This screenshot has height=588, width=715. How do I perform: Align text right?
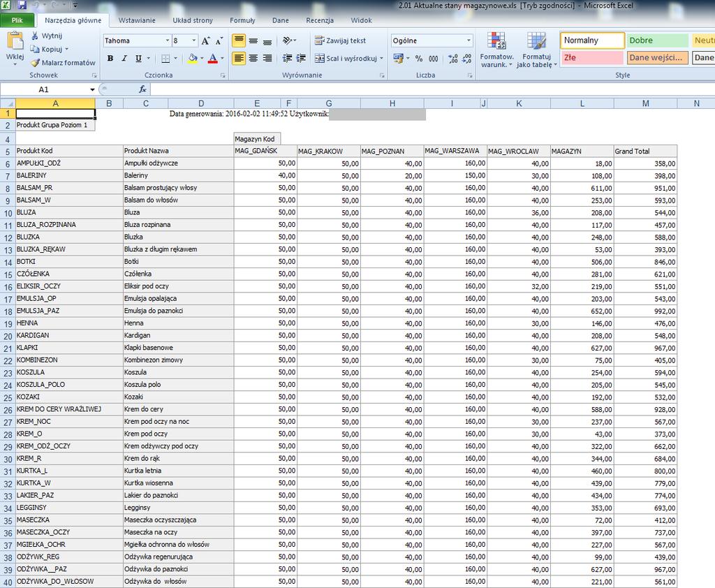point(267,59)
